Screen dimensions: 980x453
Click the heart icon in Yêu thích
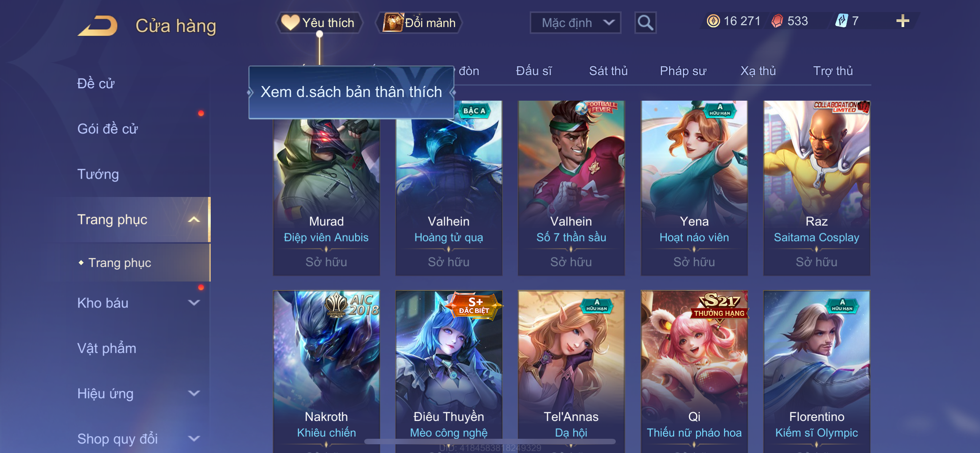click(x=290, y=23)
